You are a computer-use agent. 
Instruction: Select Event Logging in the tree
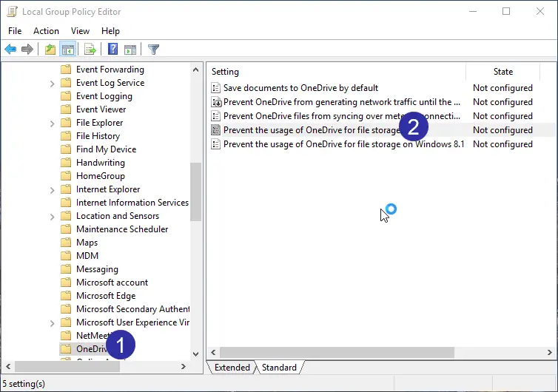104,96
